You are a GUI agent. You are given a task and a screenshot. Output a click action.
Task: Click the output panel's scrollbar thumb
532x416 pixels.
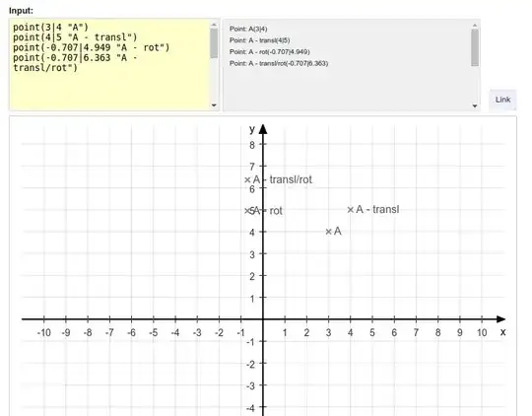tap(475, 47)
